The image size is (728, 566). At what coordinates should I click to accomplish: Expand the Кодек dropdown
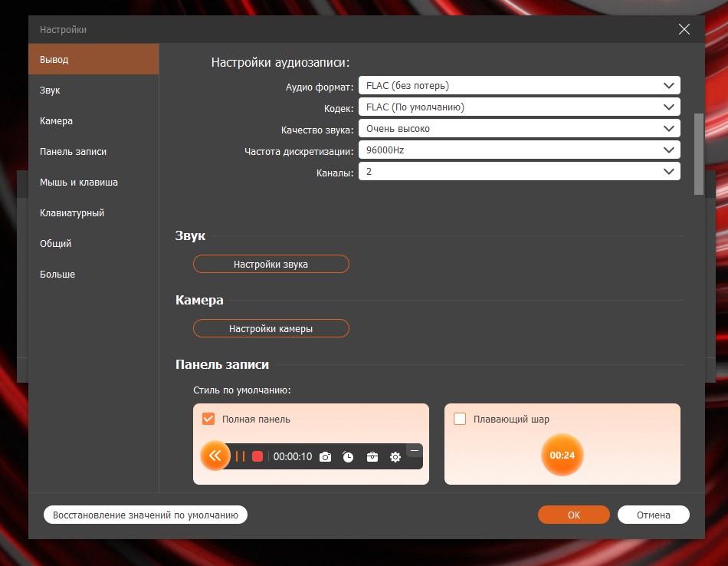(x=520, y=107)
